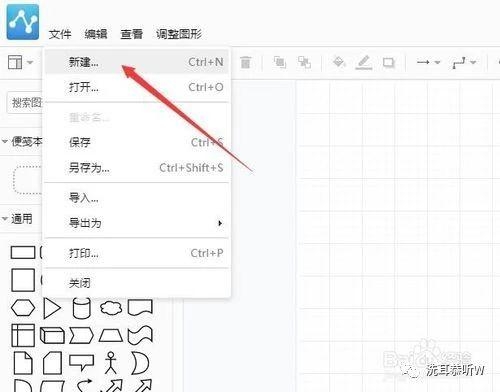
Task: Select the hexagon shape in the palette
Action: 23,308
